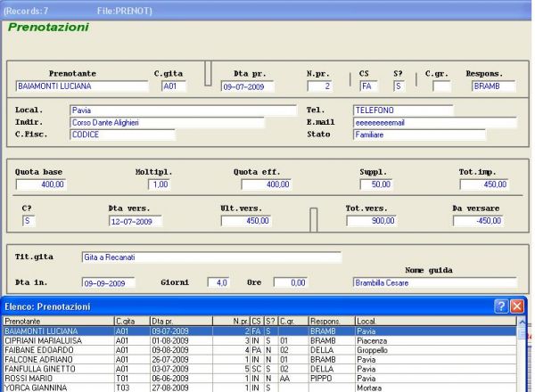The height and width of the screenshot is (392, 535).
Task: Click the Suppl. field showing 50,00
Action: tap(376, 184)
